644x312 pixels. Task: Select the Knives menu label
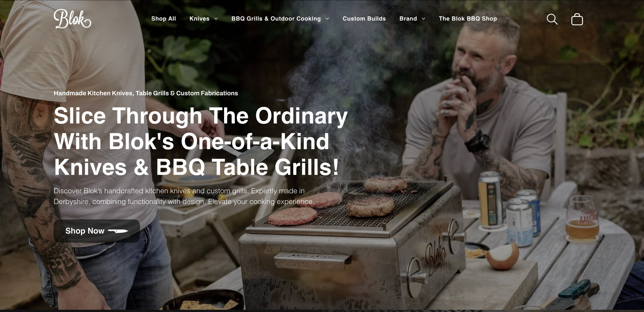(199, 19)
